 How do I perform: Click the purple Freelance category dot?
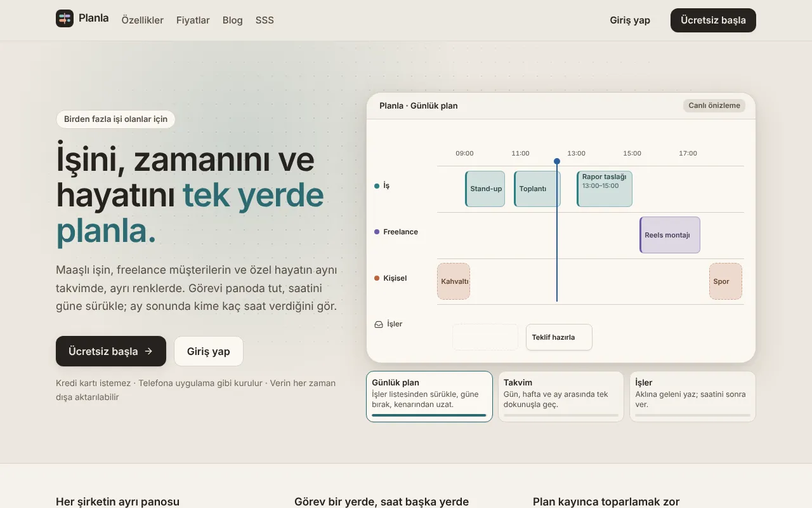tap(377, 232)
